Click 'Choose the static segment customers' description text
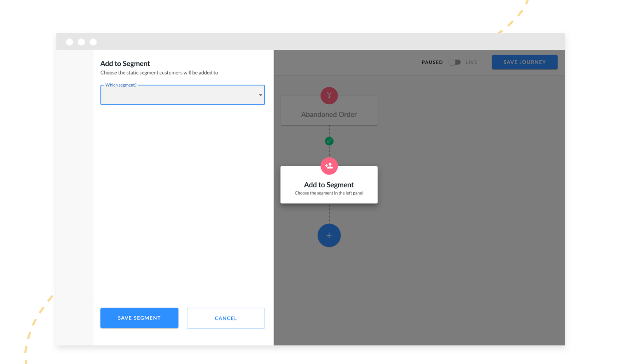621x364 pixels. (159, 72)
